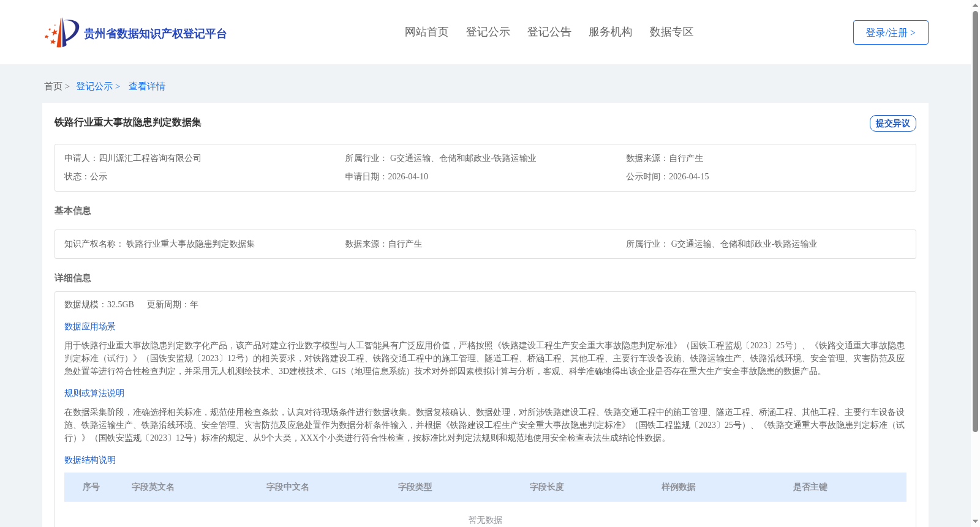
Task: Click the 登录/注册 button
Action: (x=891, y=32)
